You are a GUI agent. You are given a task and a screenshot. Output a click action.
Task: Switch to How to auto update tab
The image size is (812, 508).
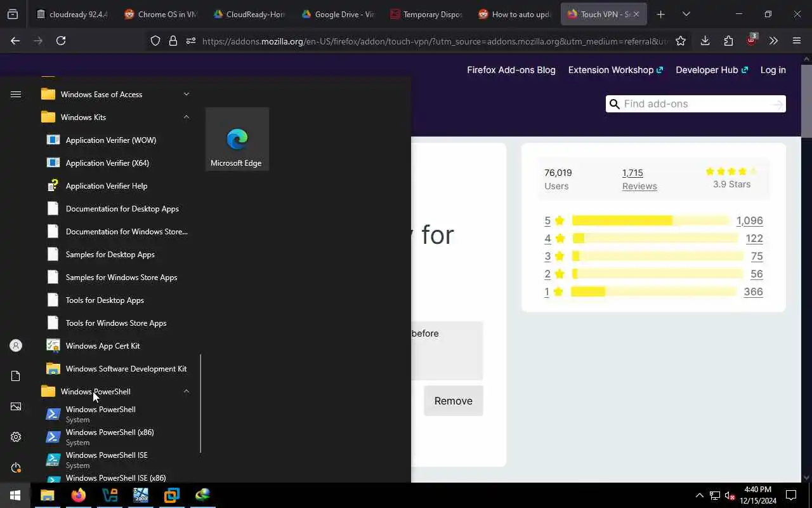click(516, 14)
